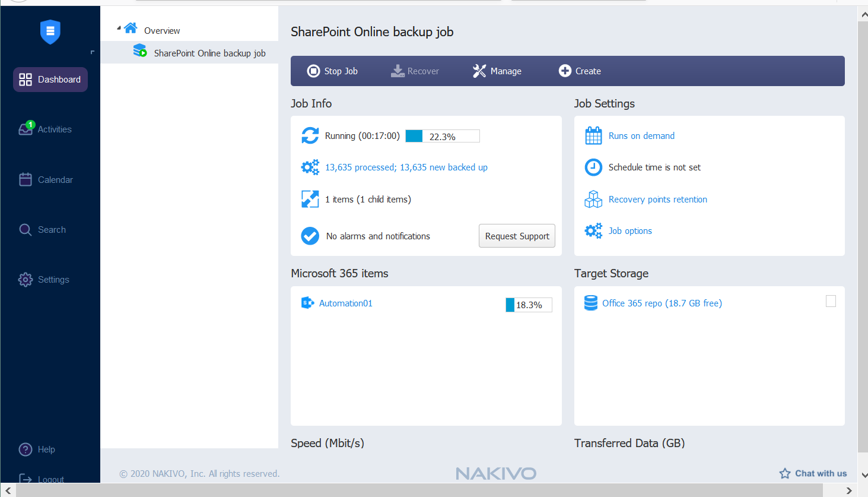This screenshot has height=497, width=868.
Task: Open the Dashboard menu item
Action: 50,80
